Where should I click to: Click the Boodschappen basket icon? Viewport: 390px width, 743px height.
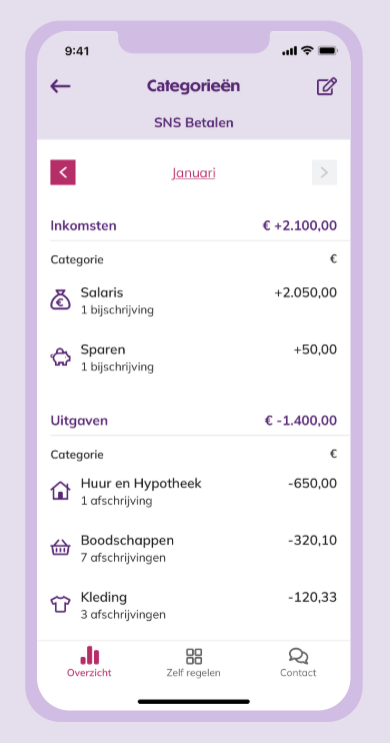click(x=60, y=548)
